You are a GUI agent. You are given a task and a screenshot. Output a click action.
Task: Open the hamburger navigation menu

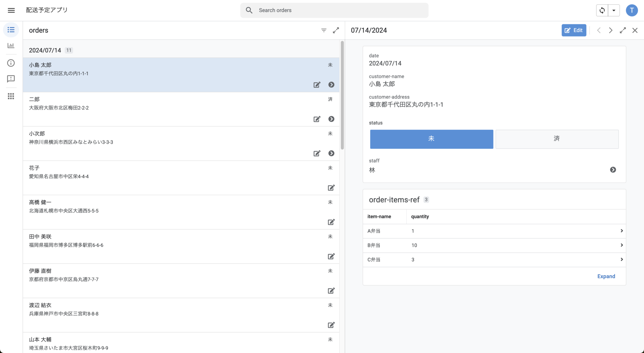pos(11,10)
